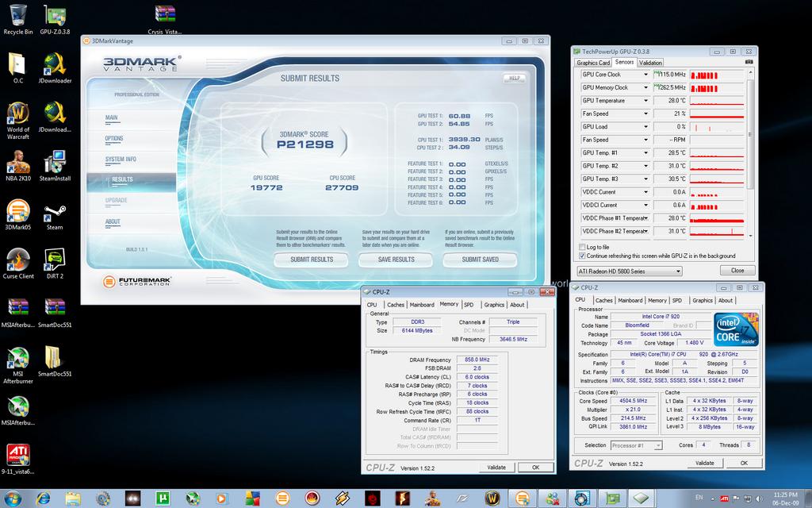Image resolution: width=812 pixels, height=508 pixels.
Task: Launch 3DMark05 from the desktop
Action: (18, 214)
